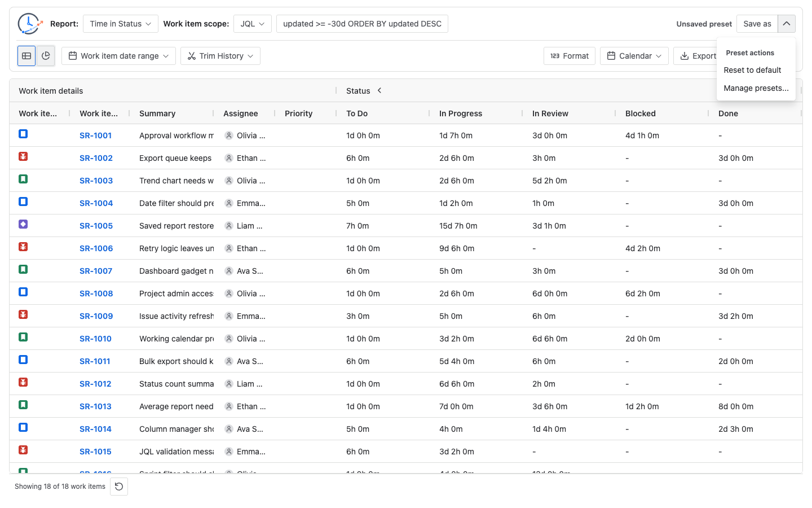
Task: Click the assignee avatar icon in SR-1014 row
Action: [229, 429]
